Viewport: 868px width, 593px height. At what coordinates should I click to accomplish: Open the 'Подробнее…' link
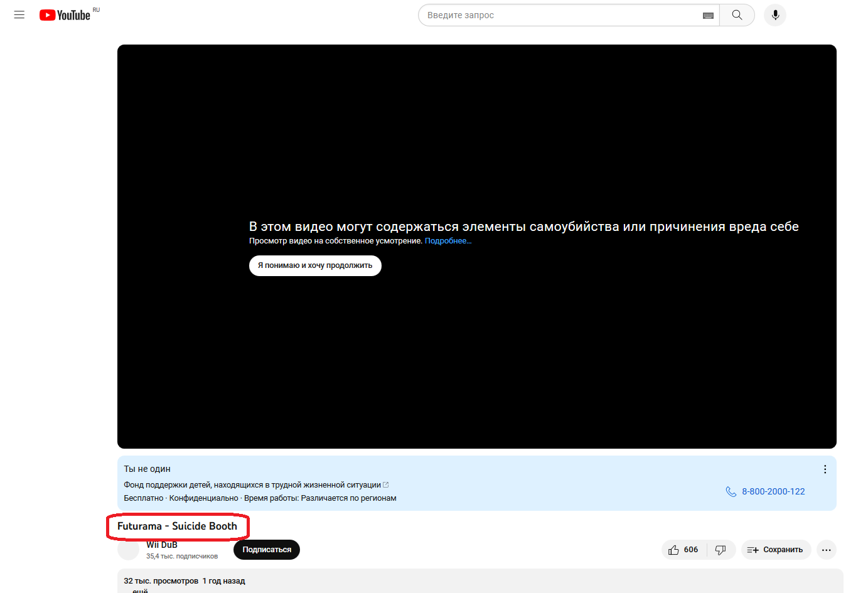point(448,241)
